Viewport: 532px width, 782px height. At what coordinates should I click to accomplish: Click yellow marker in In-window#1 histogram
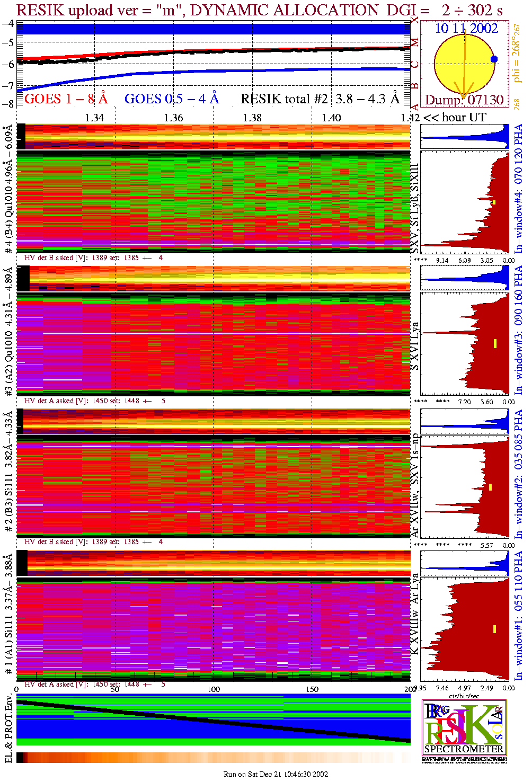click(x=494, y=629)
